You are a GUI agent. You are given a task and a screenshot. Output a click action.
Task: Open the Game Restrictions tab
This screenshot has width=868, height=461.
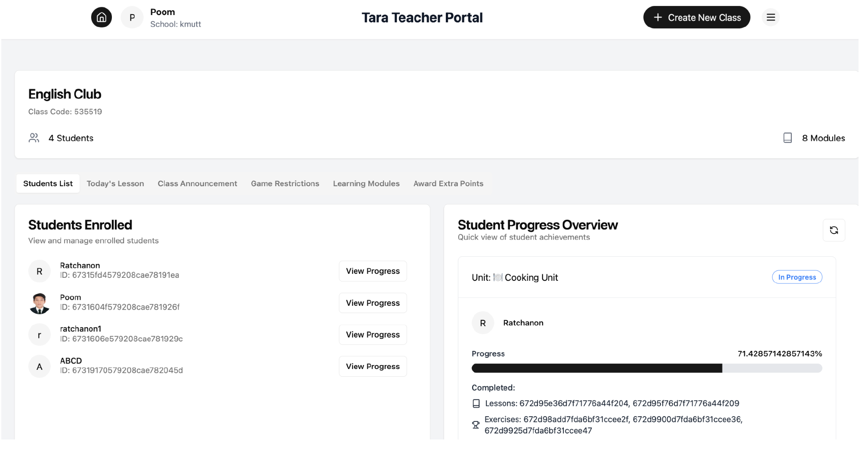285,183
